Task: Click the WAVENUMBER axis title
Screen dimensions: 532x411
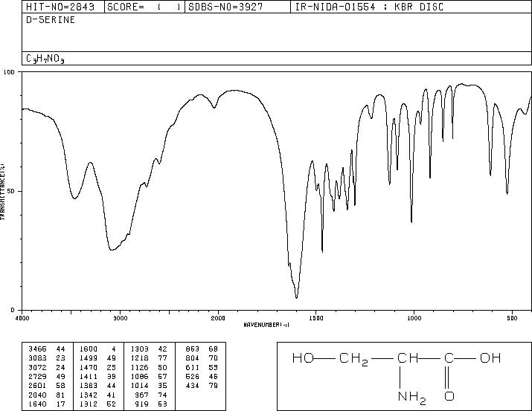Action: 266,325
